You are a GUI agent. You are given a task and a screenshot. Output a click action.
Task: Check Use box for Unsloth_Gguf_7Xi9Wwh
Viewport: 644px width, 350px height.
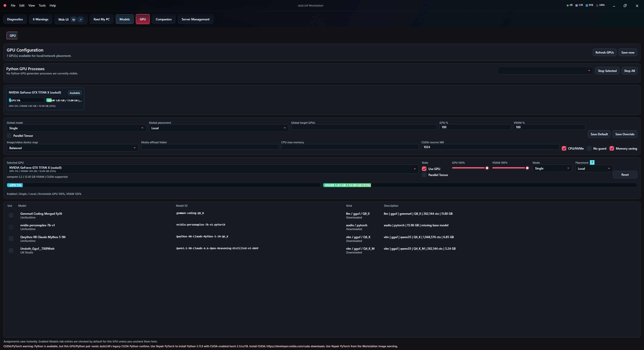tap(11, 250)
